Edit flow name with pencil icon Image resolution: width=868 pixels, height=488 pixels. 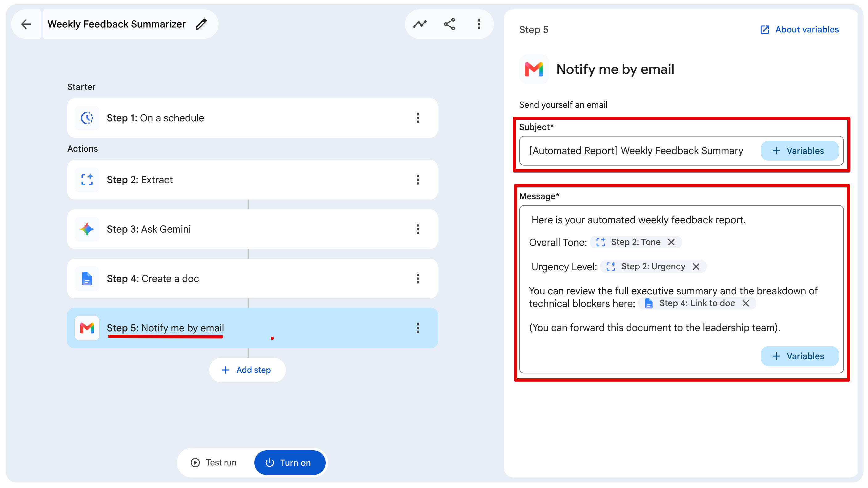(x=201, y=24)
